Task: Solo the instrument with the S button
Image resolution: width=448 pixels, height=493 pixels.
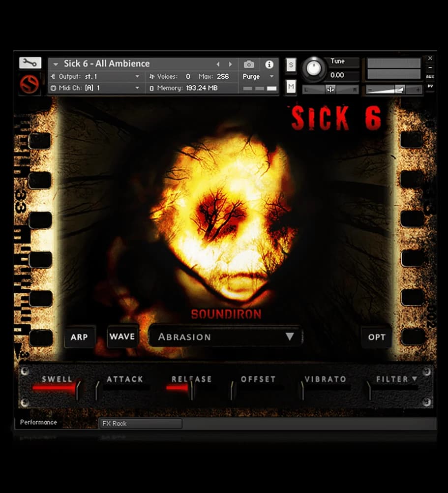Action: click(291, 64)
